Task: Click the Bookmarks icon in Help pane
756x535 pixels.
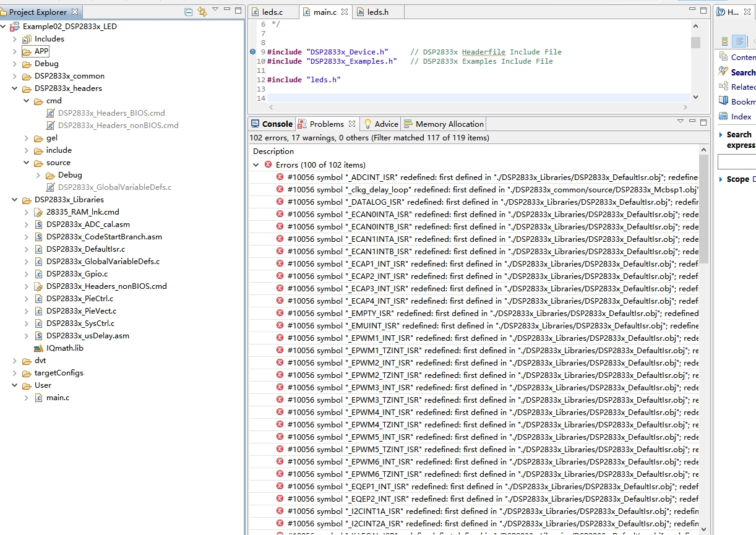Action: [723, 101]
